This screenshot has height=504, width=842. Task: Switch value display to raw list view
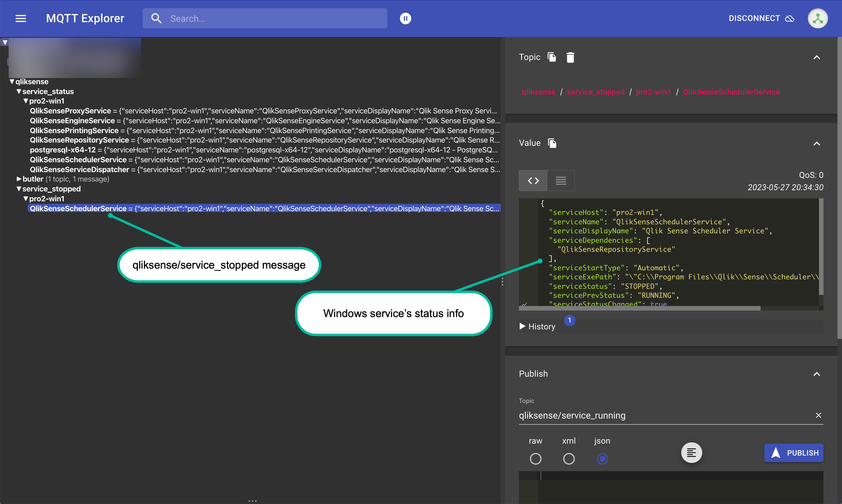560,180
